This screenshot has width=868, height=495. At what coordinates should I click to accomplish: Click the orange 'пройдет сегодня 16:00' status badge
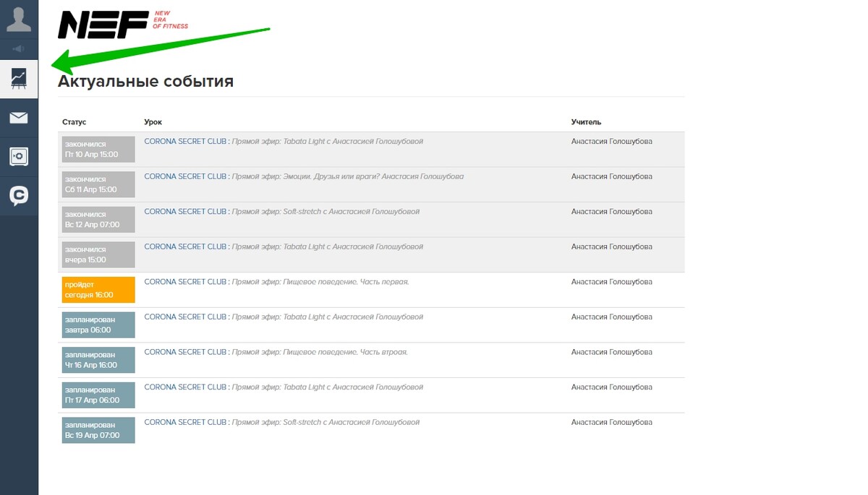[98, 289]
